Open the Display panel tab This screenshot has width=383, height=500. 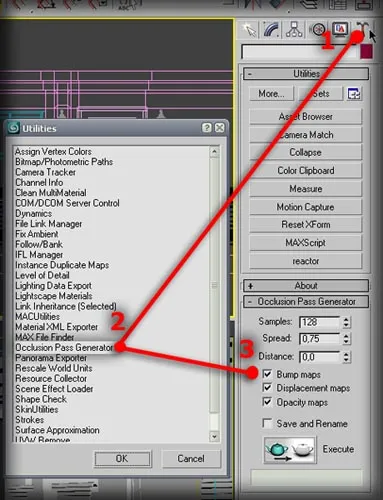click(340, 30)
